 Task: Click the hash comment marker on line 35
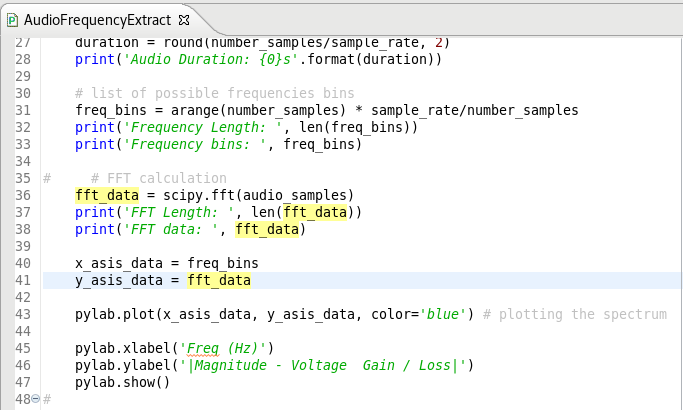pos(47,178)
